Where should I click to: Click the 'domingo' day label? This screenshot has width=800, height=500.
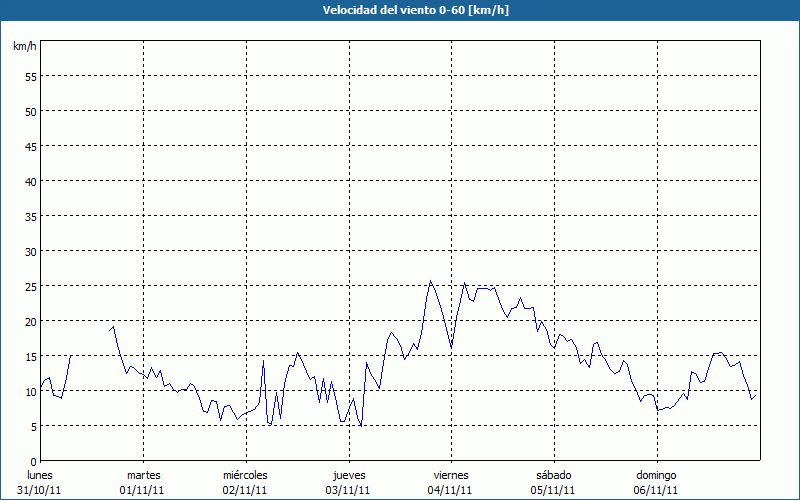point(656,475)
